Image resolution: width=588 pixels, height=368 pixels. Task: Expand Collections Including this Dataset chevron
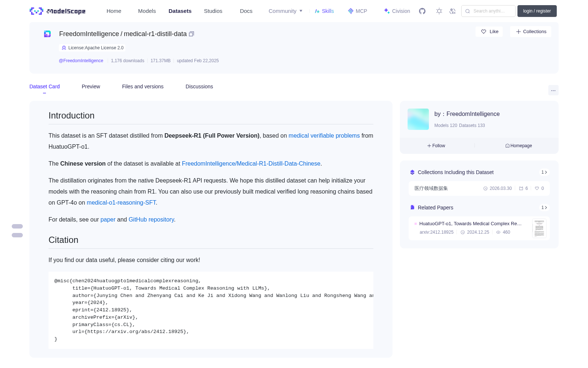(544, 172)
